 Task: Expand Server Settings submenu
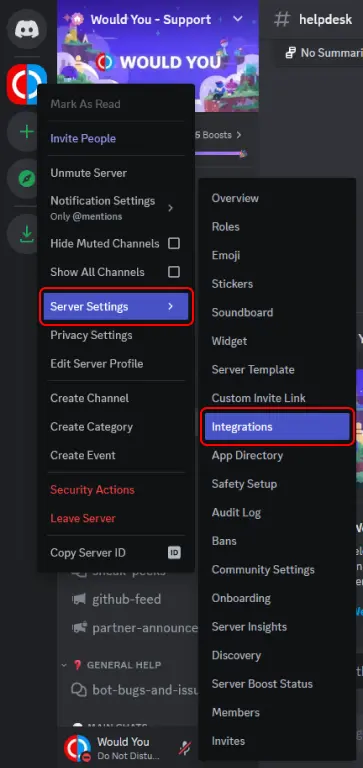[x=116, y=307]
